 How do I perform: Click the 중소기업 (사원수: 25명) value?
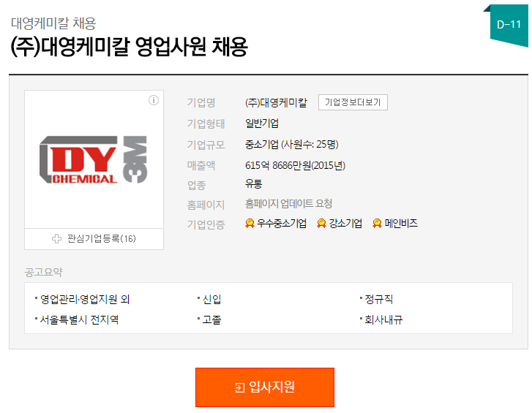[x=292, y=145]
